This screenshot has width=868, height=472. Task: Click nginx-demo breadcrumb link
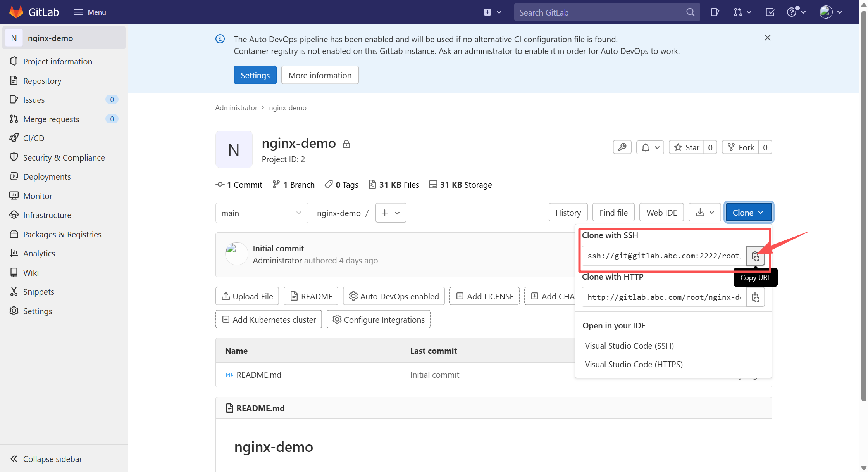(288, 107)
